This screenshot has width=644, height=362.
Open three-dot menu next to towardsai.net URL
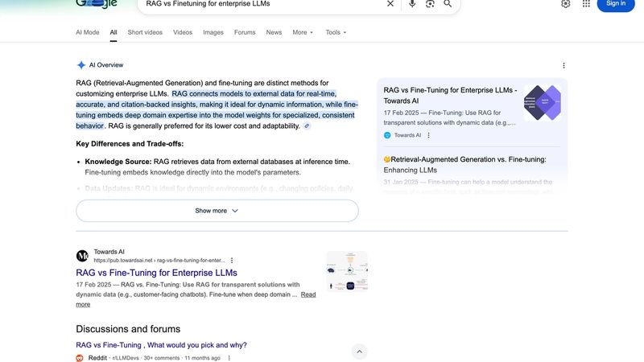[x=232, y=260]
